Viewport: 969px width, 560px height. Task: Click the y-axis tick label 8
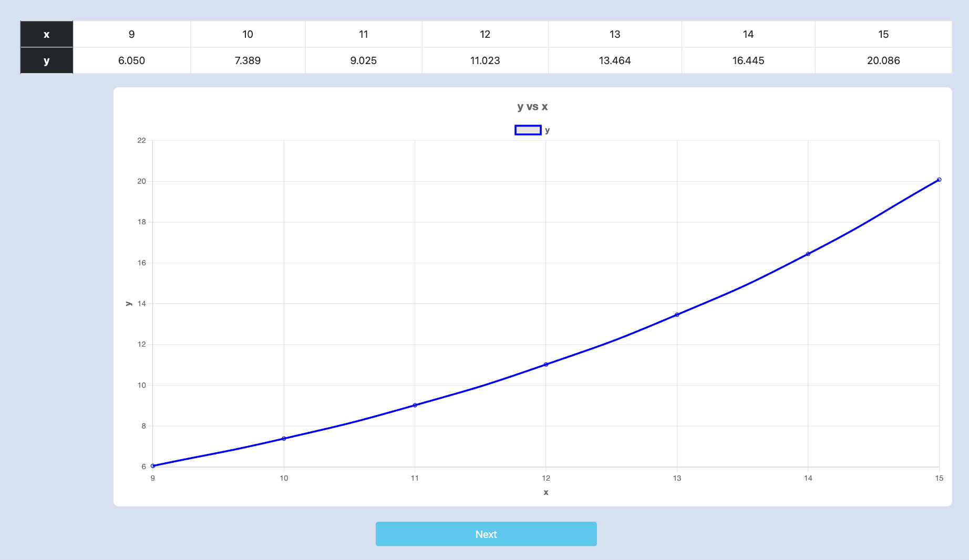click(x=143, y=426)
